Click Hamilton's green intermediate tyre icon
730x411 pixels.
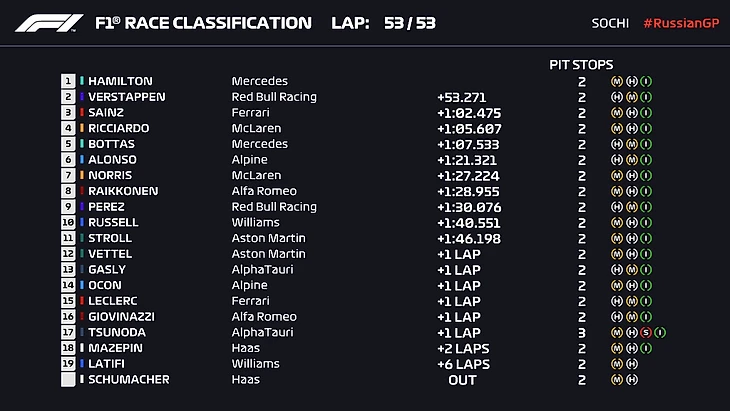(647, 81)
